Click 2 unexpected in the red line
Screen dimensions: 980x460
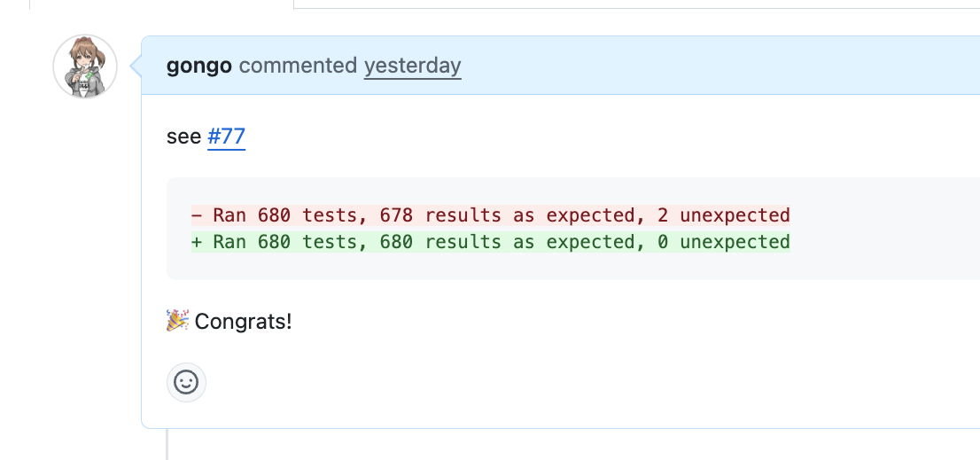click(724, 215)
